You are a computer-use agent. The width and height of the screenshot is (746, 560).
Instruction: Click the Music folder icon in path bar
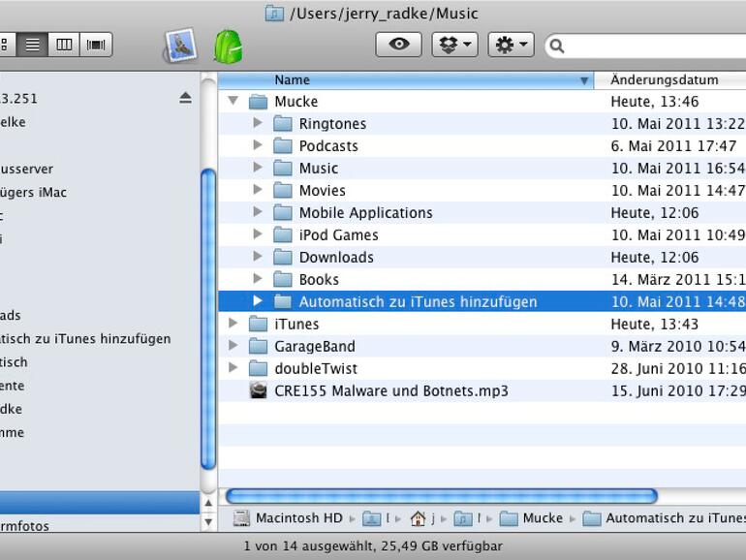[x=463, y=518]
